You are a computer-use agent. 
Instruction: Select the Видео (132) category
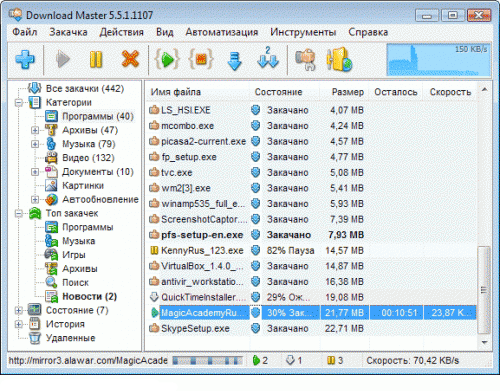pos(88,158)
